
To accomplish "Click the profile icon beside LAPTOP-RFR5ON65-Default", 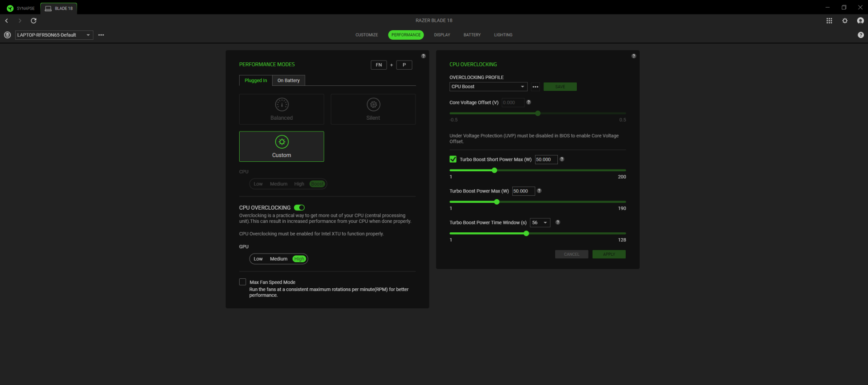I will pyautogui.click(x=7, y=35).
